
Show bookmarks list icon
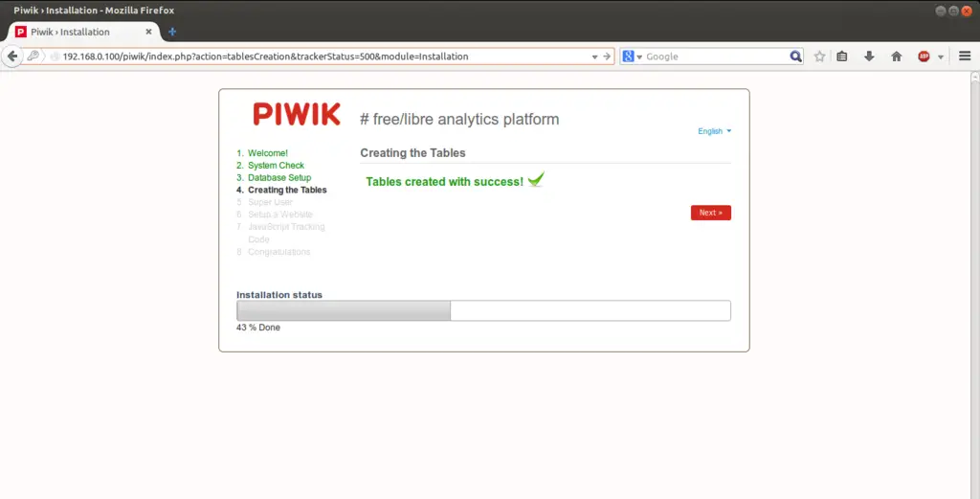pyautogui.click(x=842, y=57)
